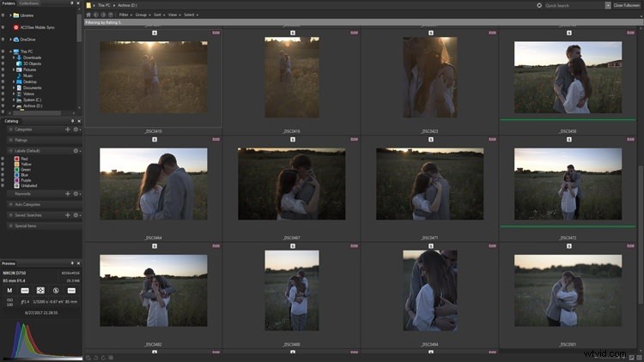The width and height of the screenshot is (644, 362).
Task: Pin the Catalog panel
Action: pyautogui.click(x=73, y=121)
